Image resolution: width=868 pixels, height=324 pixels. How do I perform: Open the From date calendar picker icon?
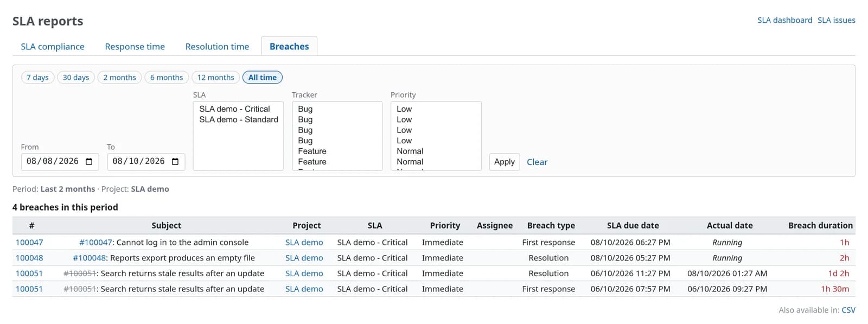point(89,162)
